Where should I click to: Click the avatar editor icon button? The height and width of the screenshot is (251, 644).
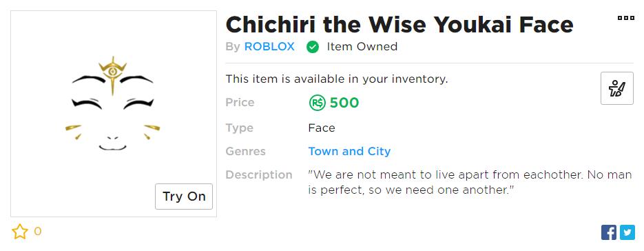tap(617, 88)
